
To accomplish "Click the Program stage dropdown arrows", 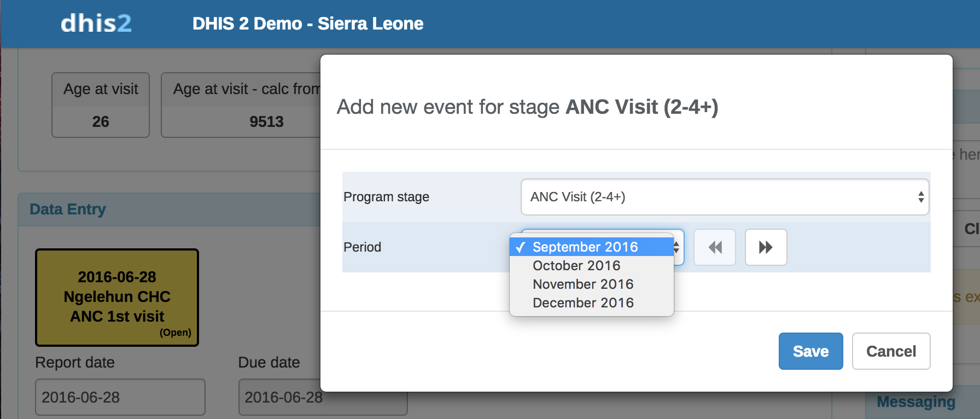I will tap(921, 197).
